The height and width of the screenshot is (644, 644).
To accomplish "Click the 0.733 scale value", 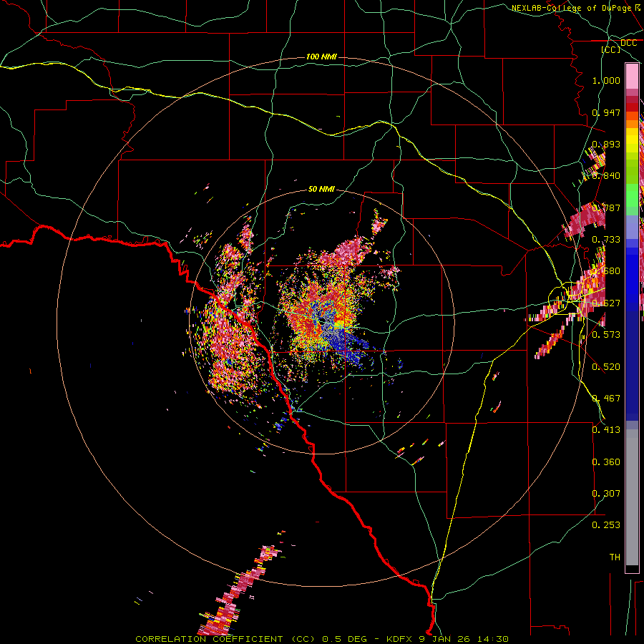I will (x=606, y=240).
